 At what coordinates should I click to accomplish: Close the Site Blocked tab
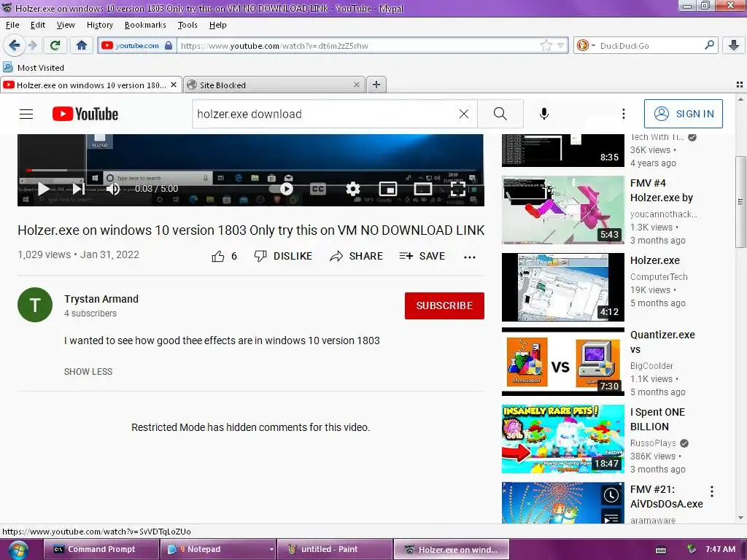click(356, 85)
